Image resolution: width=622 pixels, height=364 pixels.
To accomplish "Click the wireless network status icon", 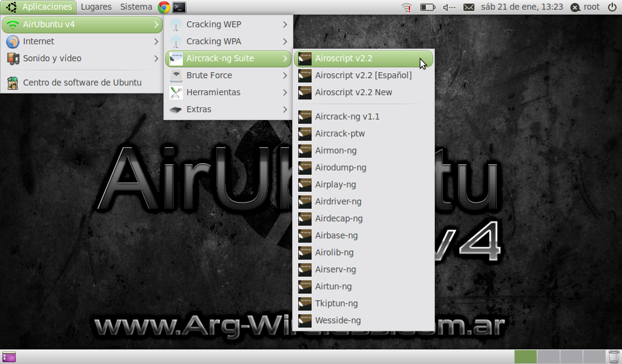I will click(406, 7).
